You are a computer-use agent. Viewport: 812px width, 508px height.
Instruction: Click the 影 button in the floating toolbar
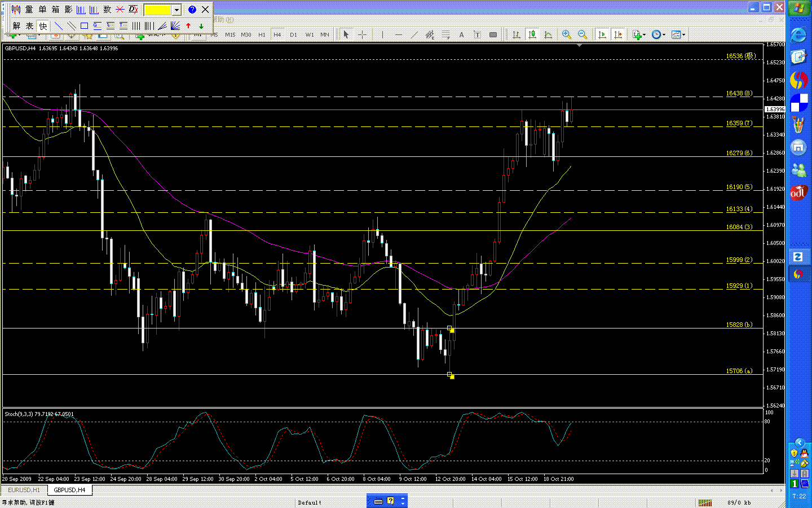[68, 10]
